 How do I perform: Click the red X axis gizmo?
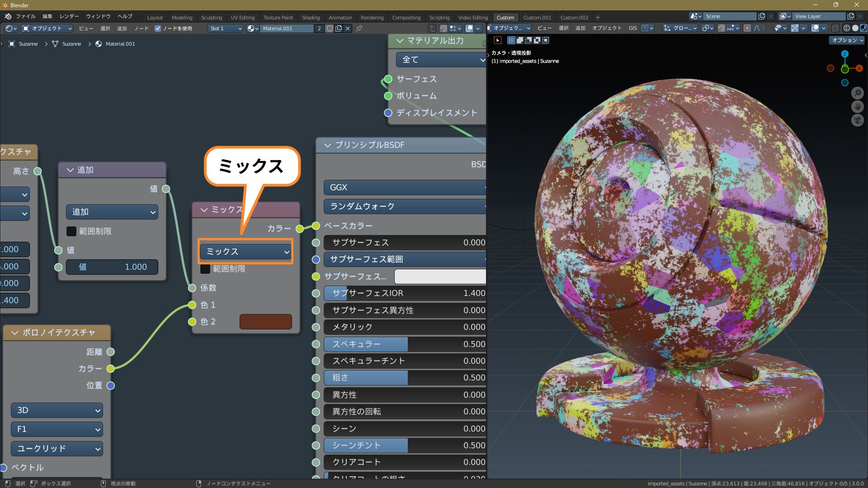[859, 68]
